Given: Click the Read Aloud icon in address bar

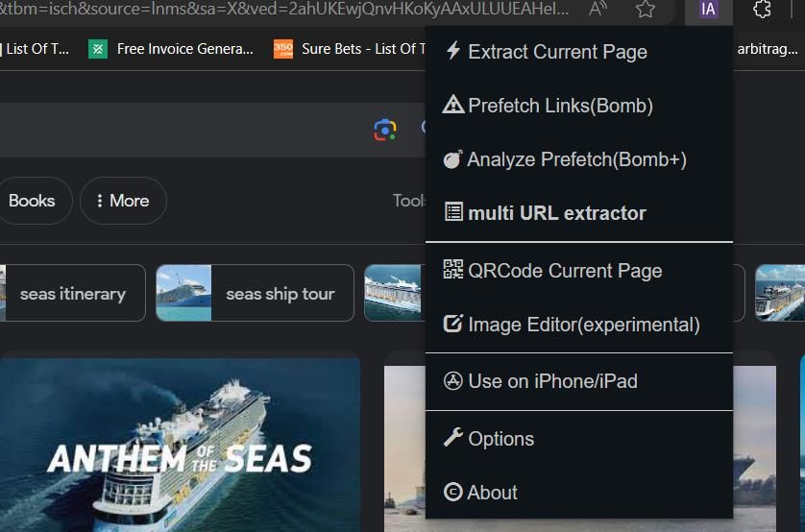Looking at the screenshot, I should 598,10.
